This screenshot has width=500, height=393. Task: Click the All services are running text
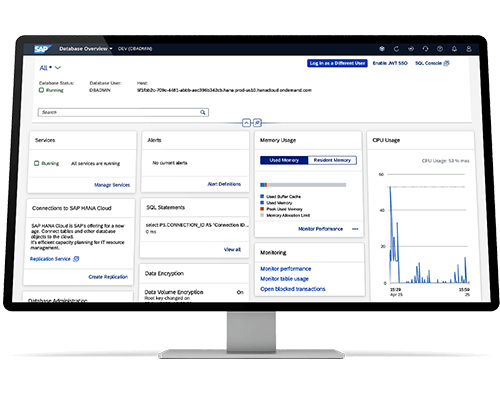95,164
